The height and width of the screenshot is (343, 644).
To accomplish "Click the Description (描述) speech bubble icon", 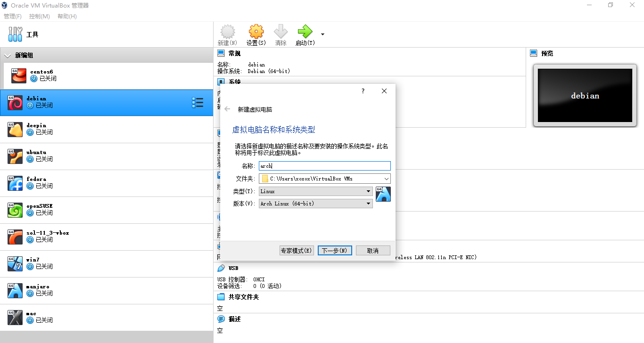I will tap(221, 319).
